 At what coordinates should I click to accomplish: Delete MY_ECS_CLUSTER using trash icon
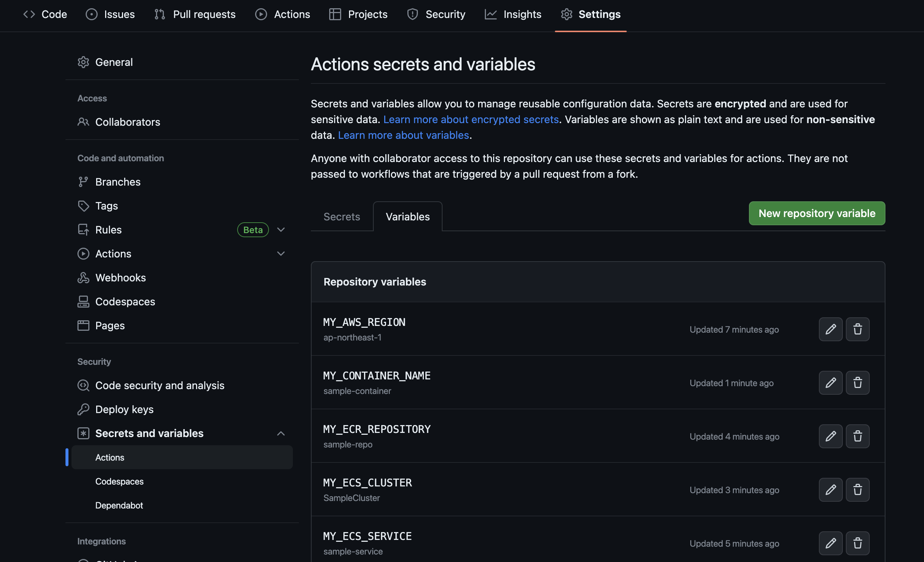click(858, 489)
